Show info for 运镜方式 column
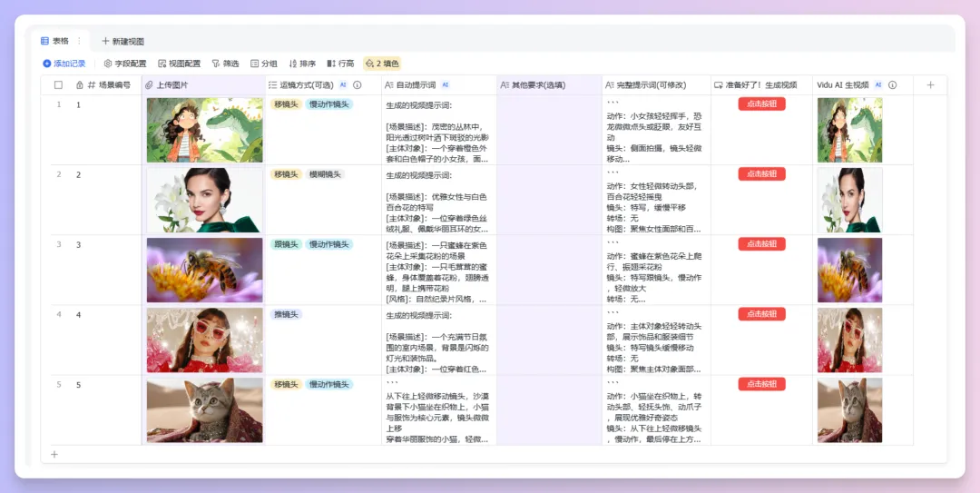 point(358,85)
